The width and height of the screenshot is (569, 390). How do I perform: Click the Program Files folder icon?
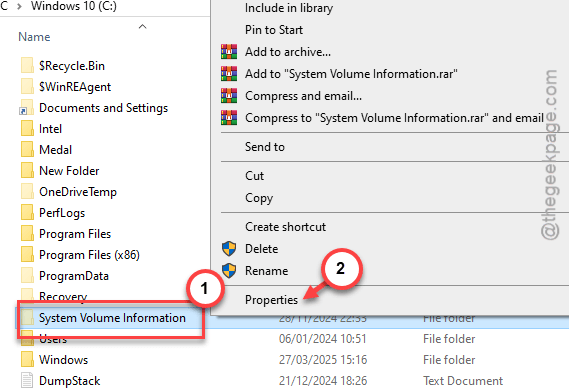tap(27, 234)
